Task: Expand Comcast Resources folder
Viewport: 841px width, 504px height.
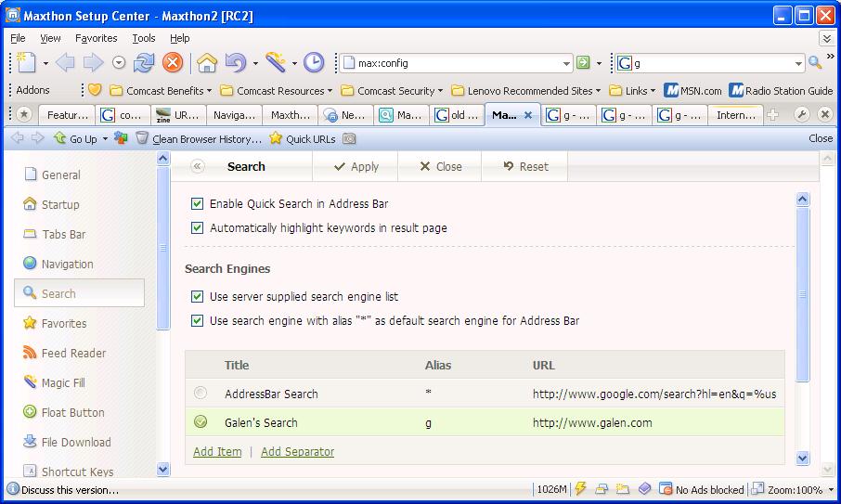Action: click(277, 91)
